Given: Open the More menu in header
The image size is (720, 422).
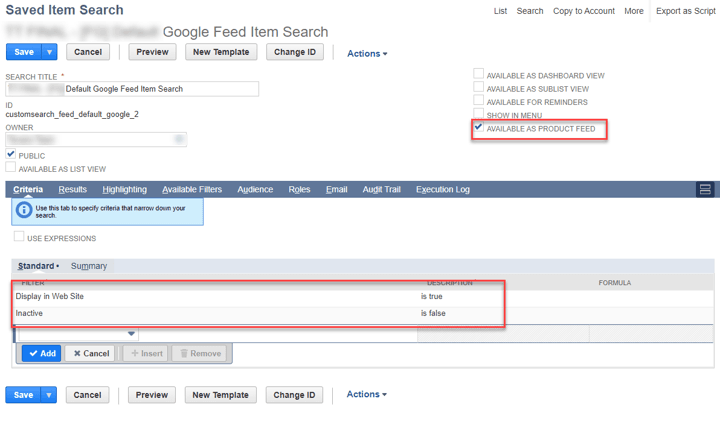Looking at the screenshot, I should (634, 11).
